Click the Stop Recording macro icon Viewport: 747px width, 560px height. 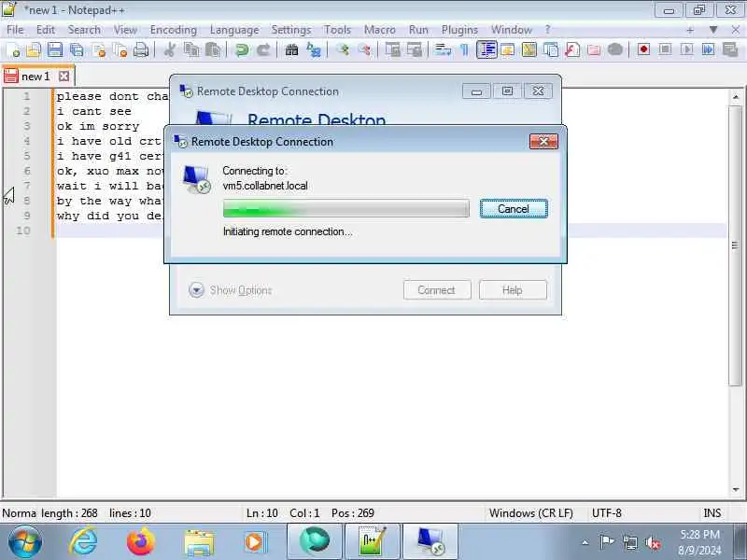coord(665,49)
